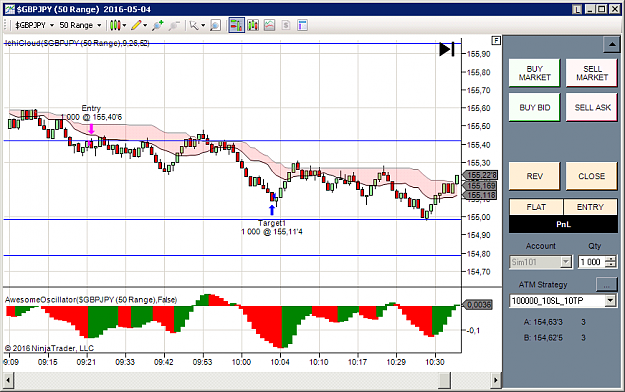625x392 pixels.
Task: Open the chart Properties icon
Action: point(303,26)
